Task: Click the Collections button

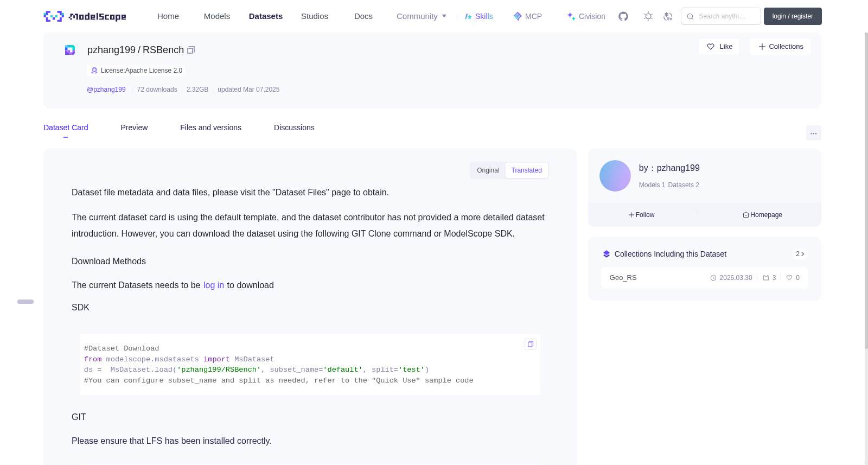Action: coord(780,47)
